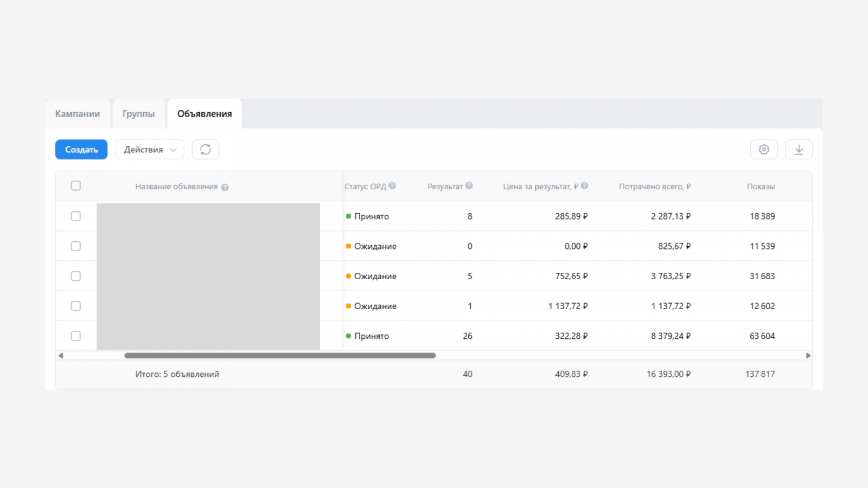This screenshot has height=488, width=868.
Task: Click the left scroll arrow
Action: 61,356
